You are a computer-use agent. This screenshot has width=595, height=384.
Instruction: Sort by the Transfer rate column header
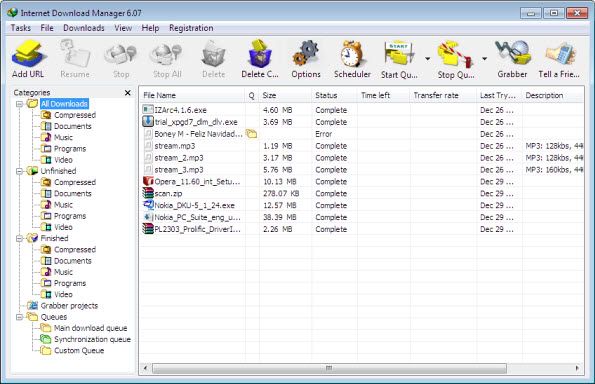coord(443,96)
